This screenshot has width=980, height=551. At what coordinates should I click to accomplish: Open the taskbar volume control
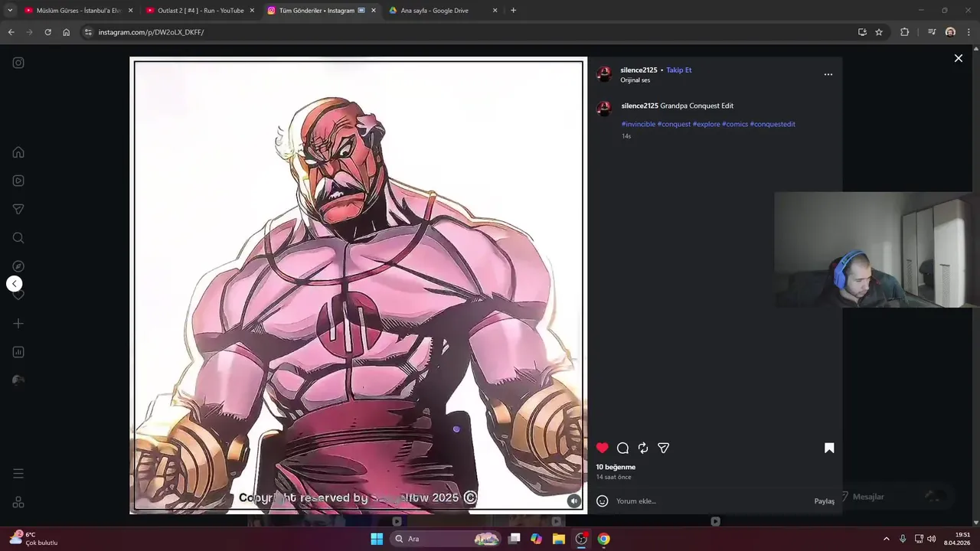click(x=931, y=539)
